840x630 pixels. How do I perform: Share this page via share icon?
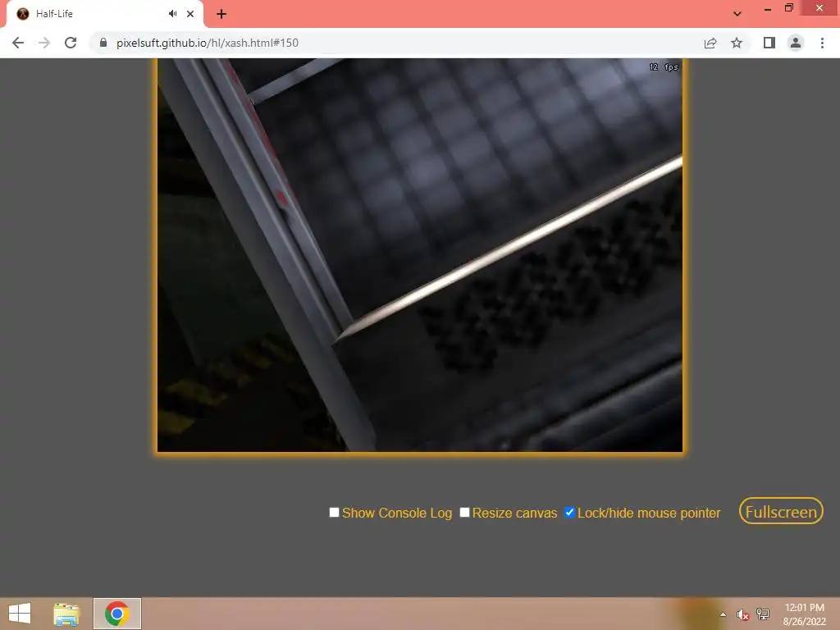pos(710,43)
